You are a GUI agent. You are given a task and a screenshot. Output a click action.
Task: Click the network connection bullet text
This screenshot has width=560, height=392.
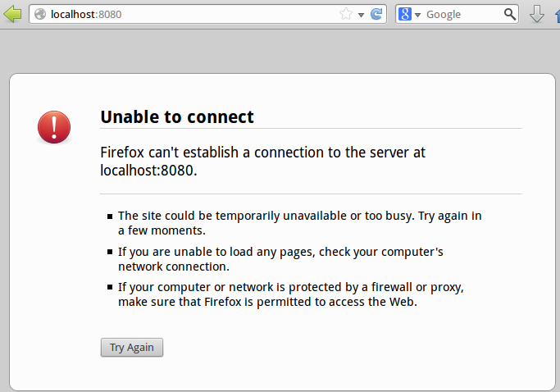click(280, 259)
